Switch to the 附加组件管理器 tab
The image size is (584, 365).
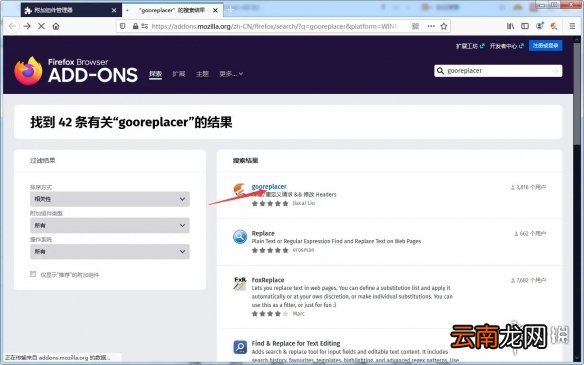[70, 10]
